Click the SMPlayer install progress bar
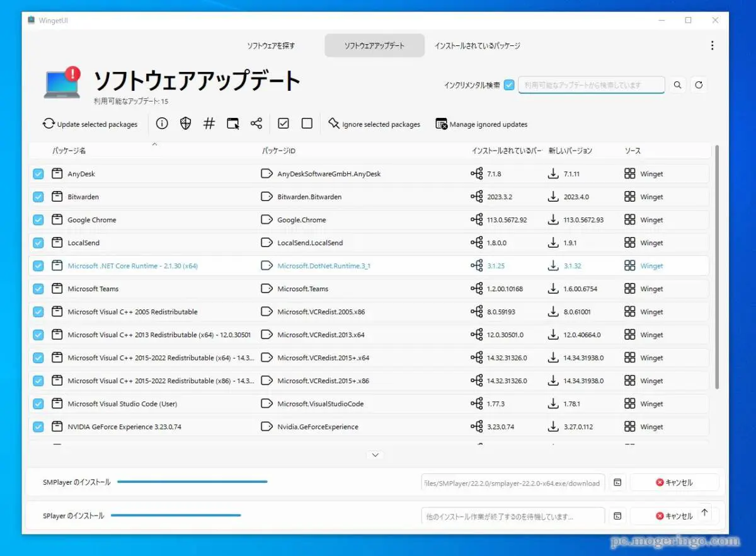Viewport: 756px width, 556px height. click(x=192, y=482)
